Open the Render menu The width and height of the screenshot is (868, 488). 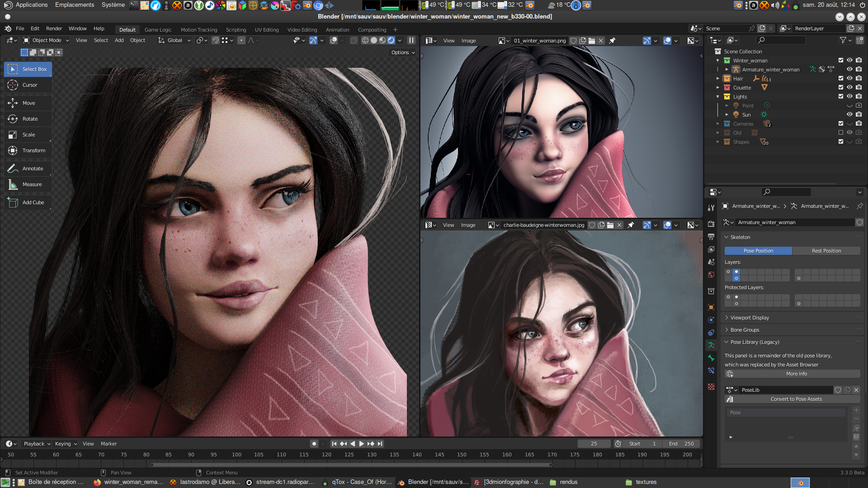54,28
